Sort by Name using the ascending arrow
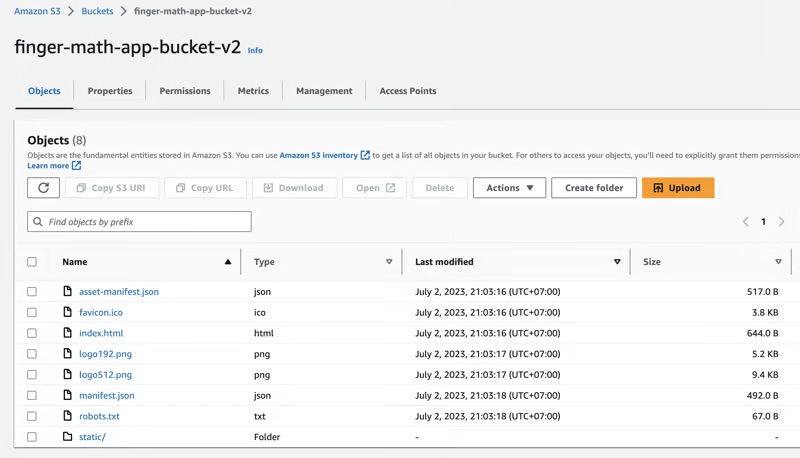800x458 pixels. pos(228,262)
